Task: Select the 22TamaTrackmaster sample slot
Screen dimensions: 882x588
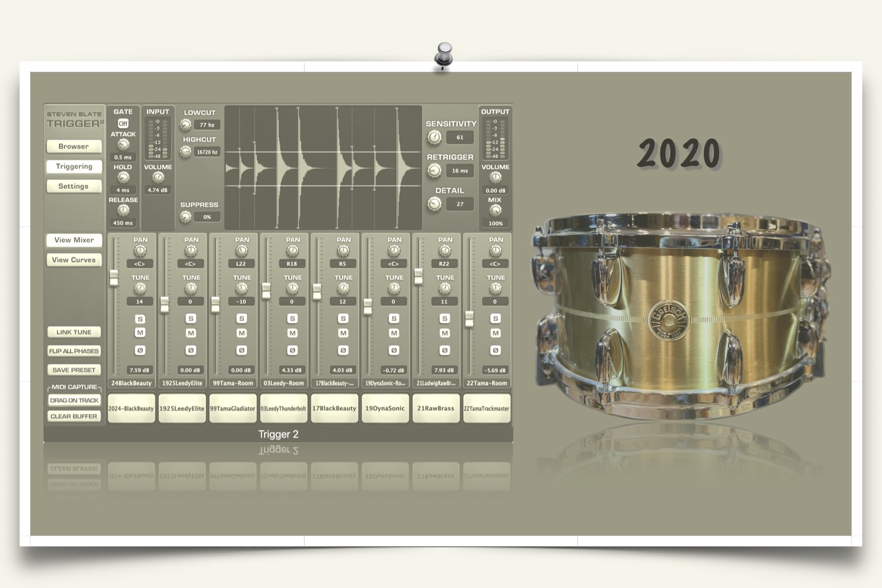Action: click(487, 409)
